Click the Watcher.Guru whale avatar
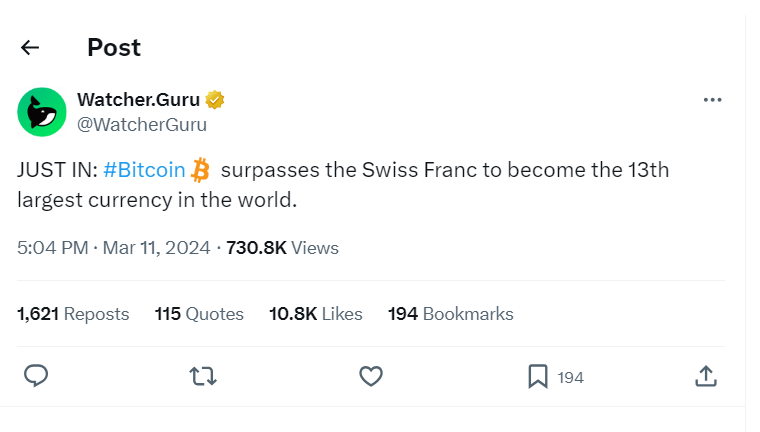The height and width of the screenshot is (432, 760). pos(42,112)
